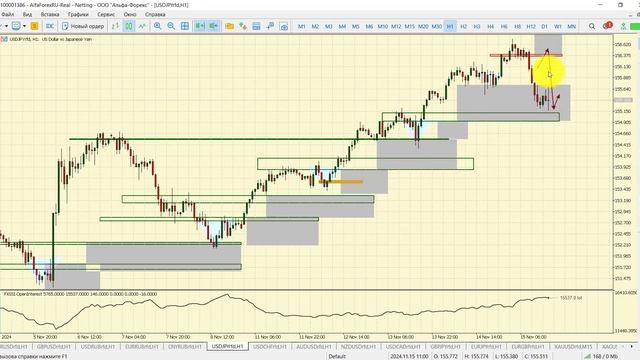Select the M2 timeframe
The height and width of the screenshot is (360, 640).
[315, 26]
